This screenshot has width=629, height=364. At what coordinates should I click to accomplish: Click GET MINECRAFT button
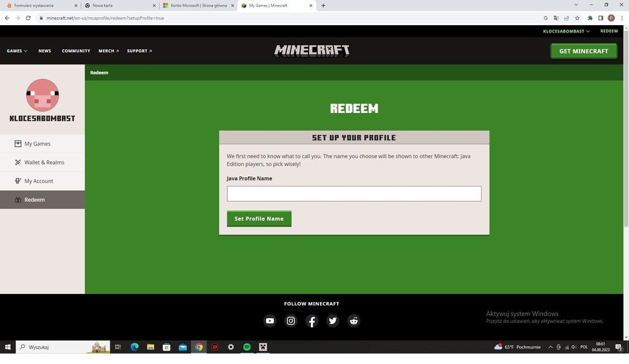tap(584, 51)
